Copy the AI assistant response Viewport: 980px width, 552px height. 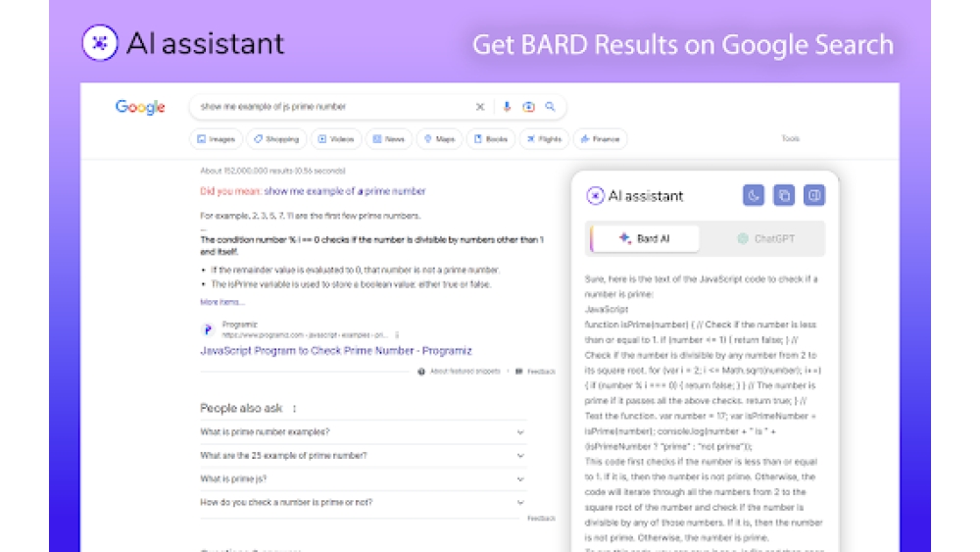pos(784,196)
